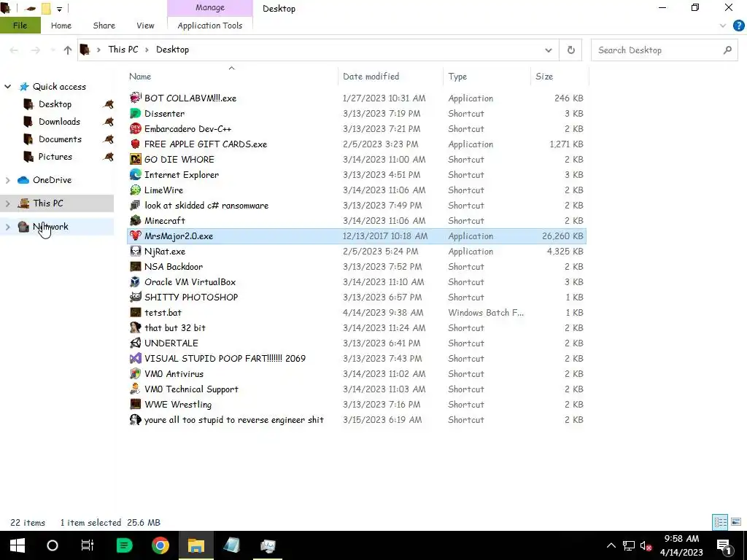This screenshot has height=560, width=747.
Task: Select Documents in Quick access
Action: point(60,139)
